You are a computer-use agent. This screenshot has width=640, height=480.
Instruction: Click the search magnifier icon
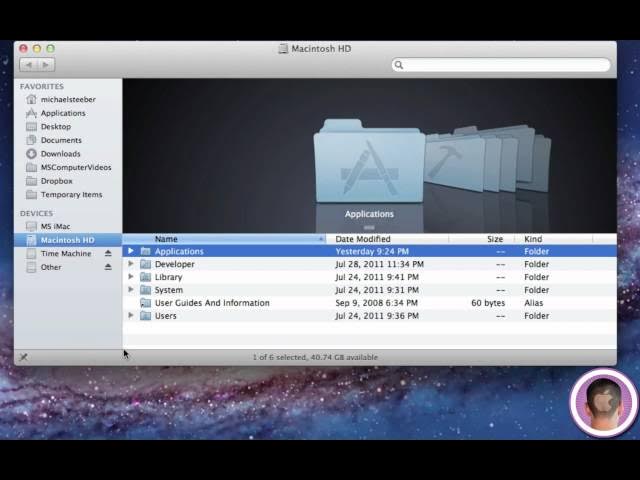point(399,65)
